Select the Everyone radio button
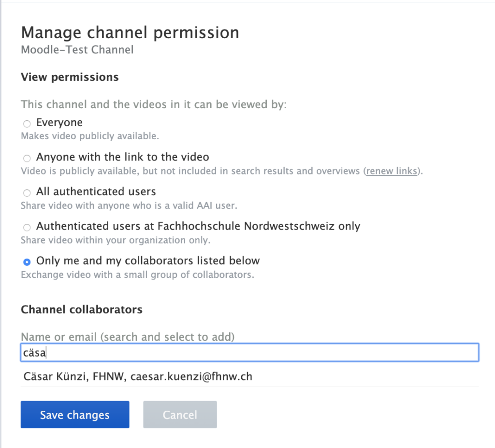The height and width of the screenshot is (448, 495). point(27,124)
